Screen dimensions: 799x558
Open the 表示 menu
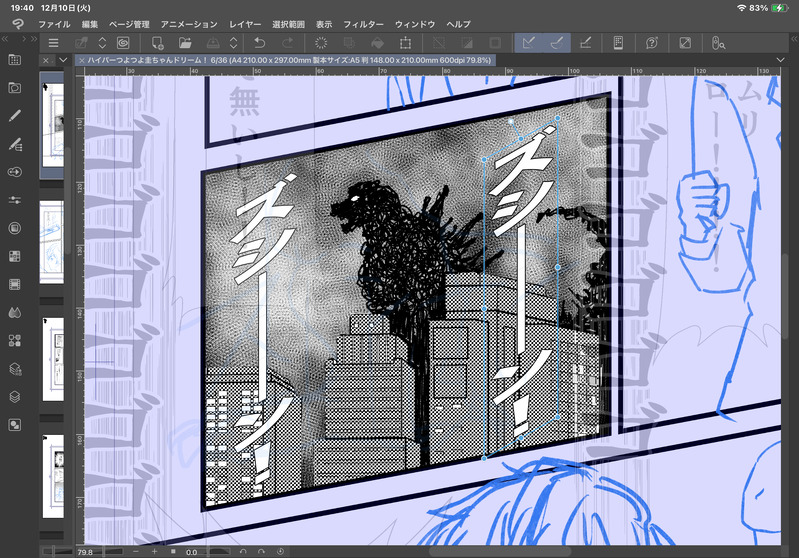point(324,24)
